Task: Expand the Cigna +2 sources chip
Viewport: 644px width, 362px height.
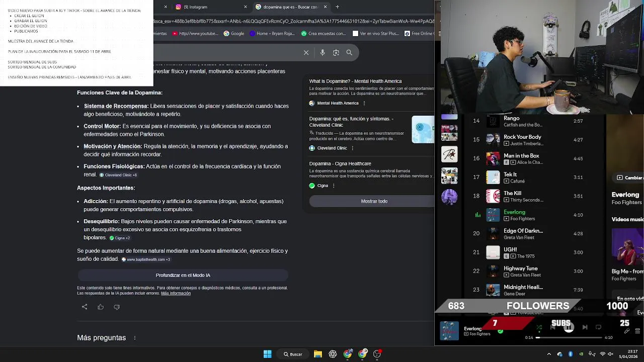Action: tap(120, 238)
